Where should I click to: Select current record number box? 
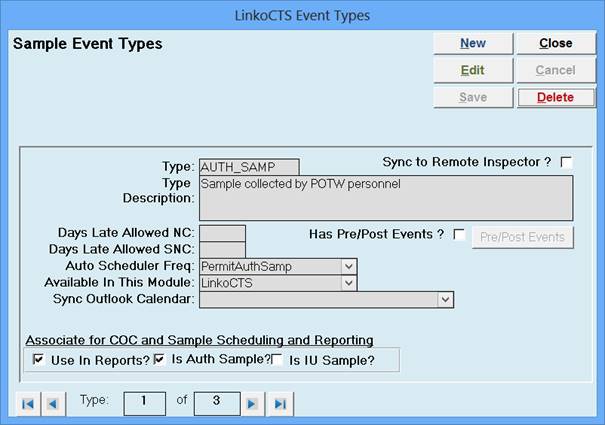(145, 404)
